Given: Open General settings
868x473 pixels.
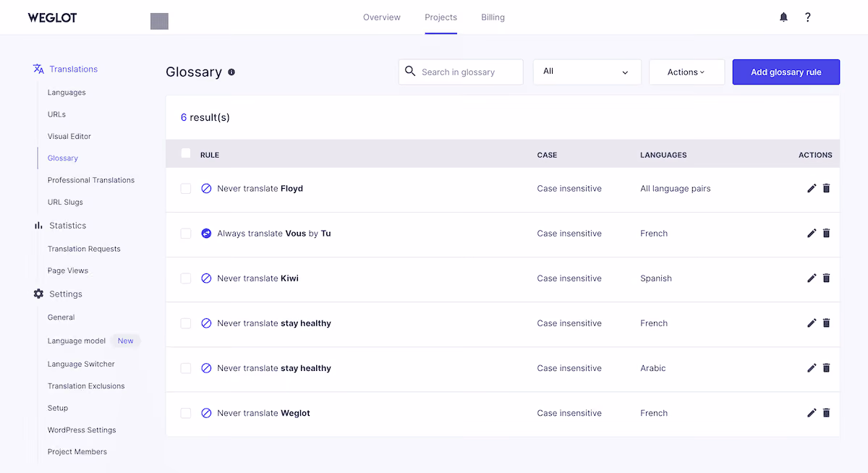Looking at the screenshot, I should tap(61, 318).
